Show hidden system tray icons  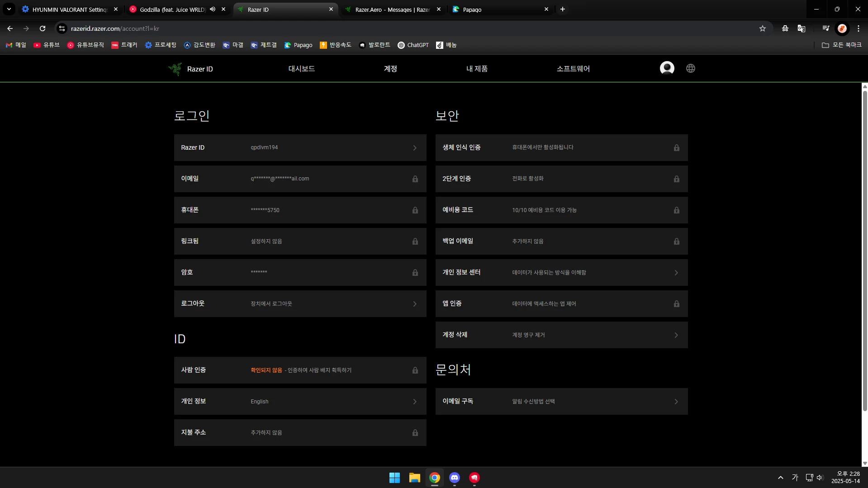click(x=780, y=478)
